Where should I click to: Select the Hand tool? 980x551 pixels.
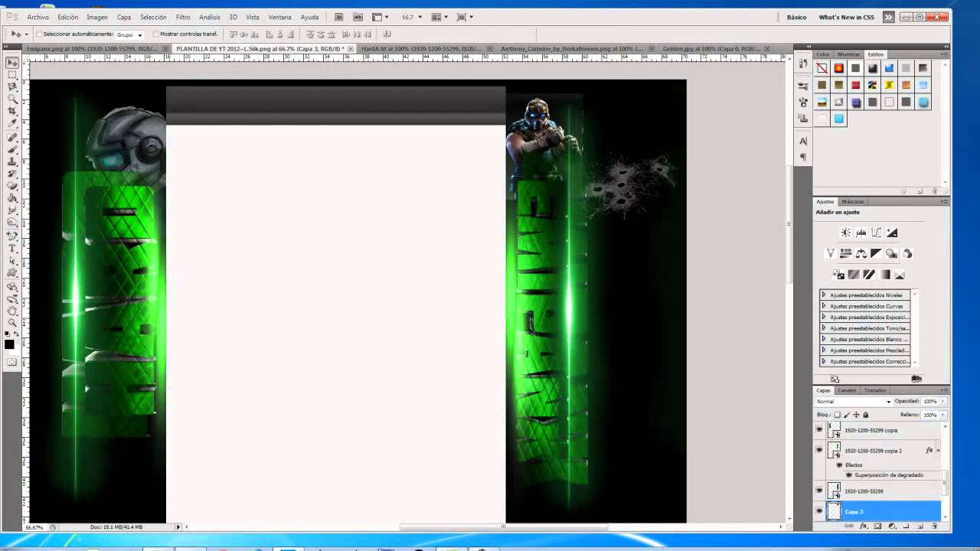(x=13, y=310)
